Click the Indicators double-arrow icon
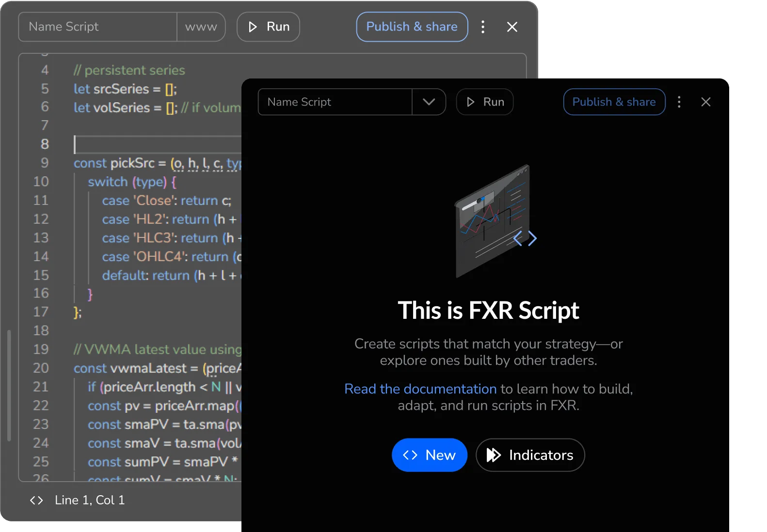The width and height of the screenshot is (767, 532). point(494,455)
